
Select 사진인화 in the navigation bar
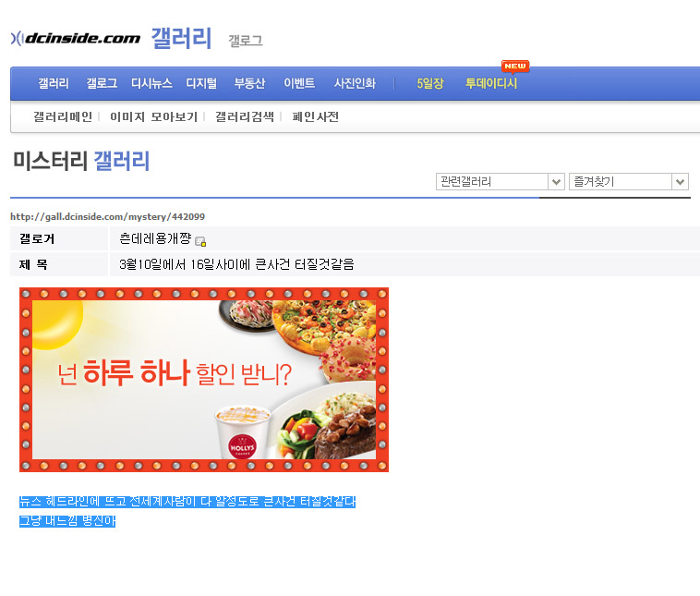tap(355, 83)
